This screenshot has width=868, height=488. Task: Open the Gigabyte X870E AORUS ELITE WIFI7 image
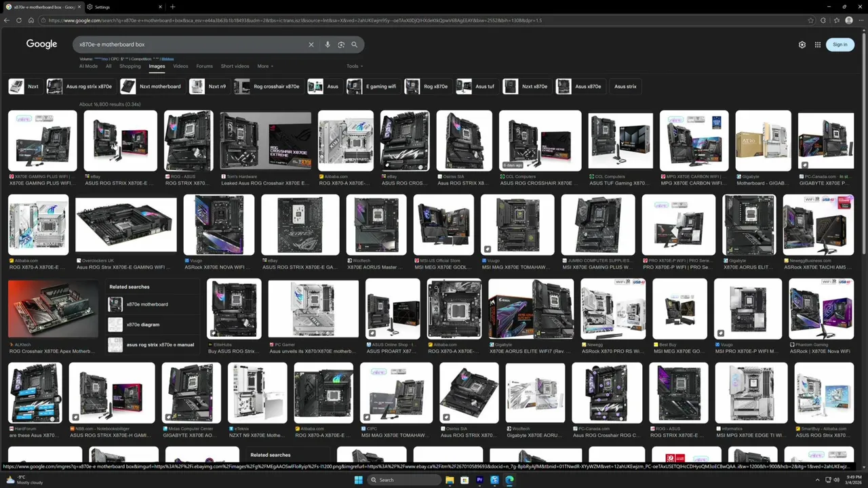tap(531, 309)
